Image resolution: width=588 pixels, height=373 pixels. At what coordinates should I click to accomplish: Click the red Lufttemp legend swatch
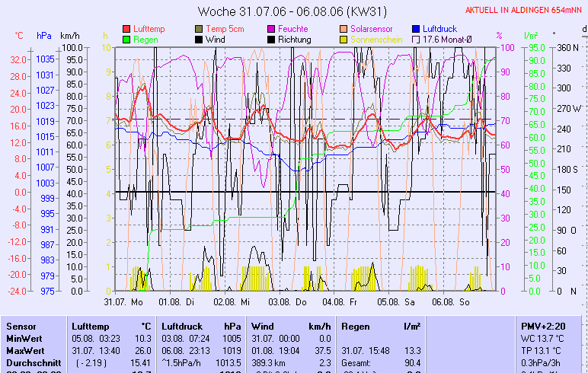pyautogui.click(x=126, y=28)
